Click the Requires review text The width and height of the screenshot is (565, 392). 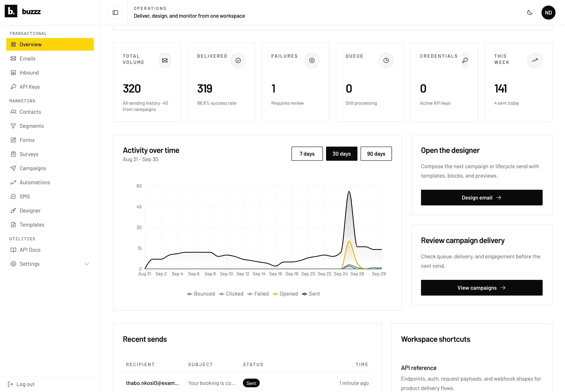(x=287, y=103)
